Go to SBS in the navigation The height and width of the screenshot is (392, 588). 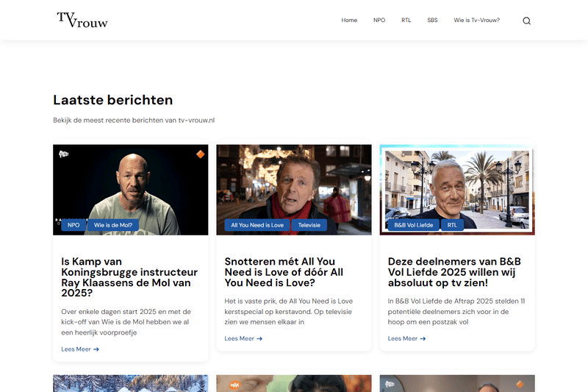432,21
